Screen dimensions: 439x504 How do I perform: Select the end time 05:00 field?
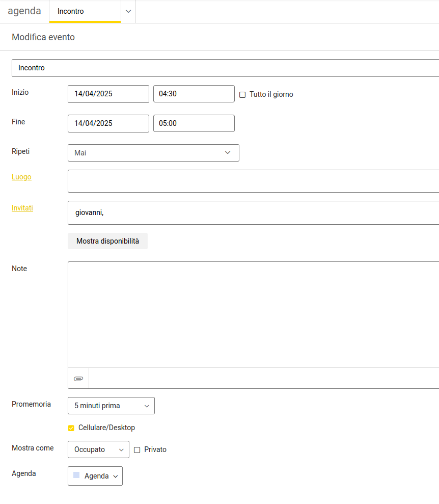coord(194,123)
